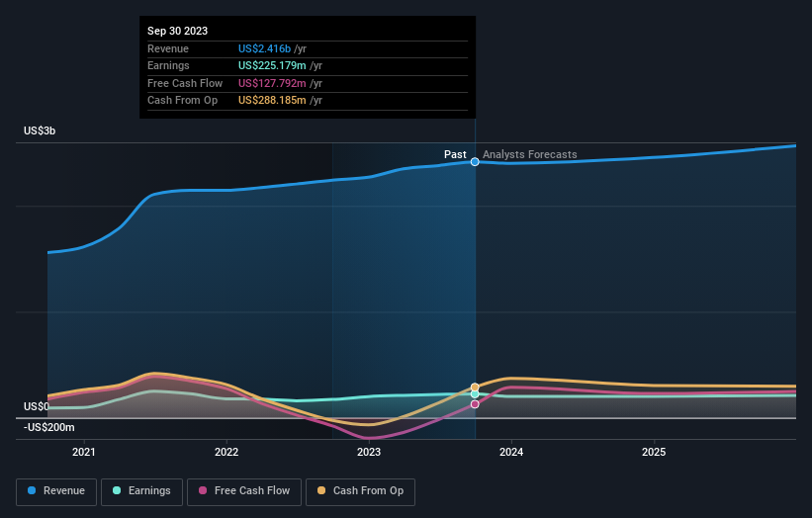The image size is (812, 518).
Task: Click the US$288.185m cash from op value
Action: [272, 101]
